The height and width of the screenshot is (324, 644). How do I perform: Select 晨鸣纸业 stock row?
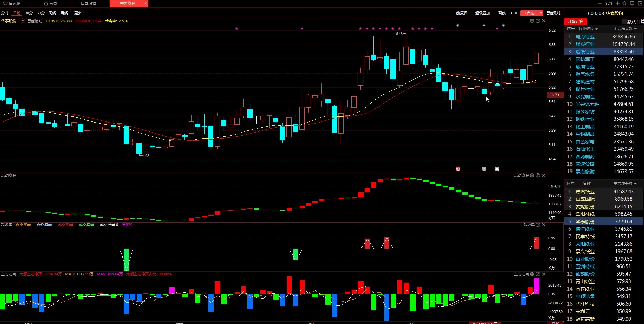tap(604, 192)
